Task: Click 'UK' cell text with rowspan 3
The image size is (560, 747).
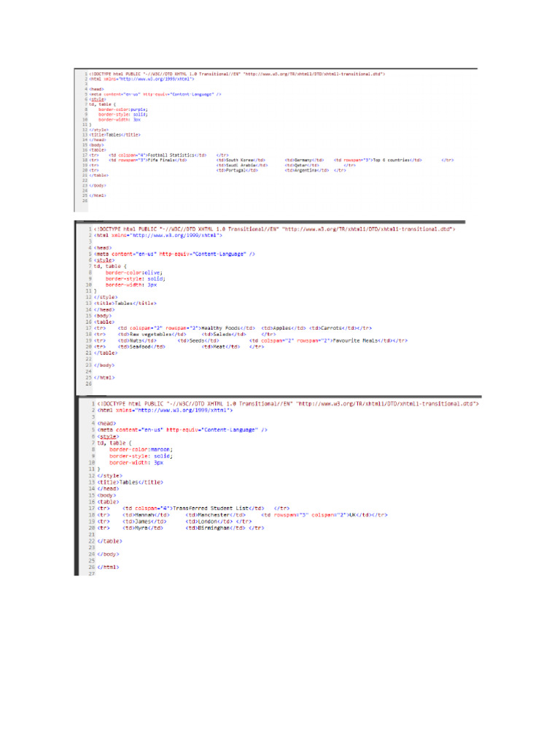Action: point(353,515)
